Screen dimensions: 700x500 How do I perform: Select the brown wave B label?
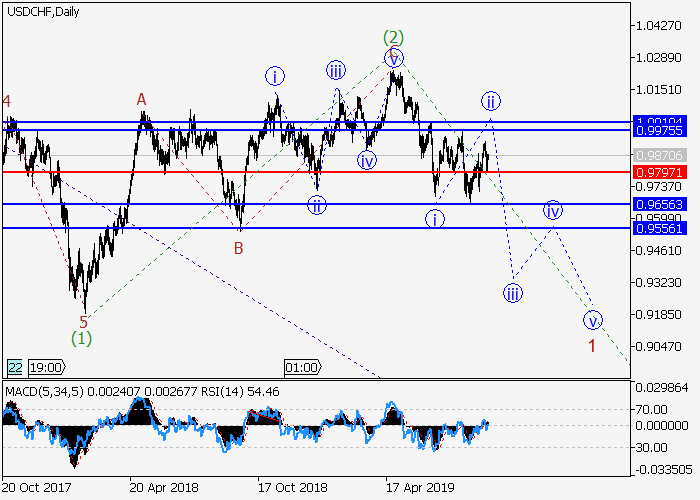coord(239,246)
